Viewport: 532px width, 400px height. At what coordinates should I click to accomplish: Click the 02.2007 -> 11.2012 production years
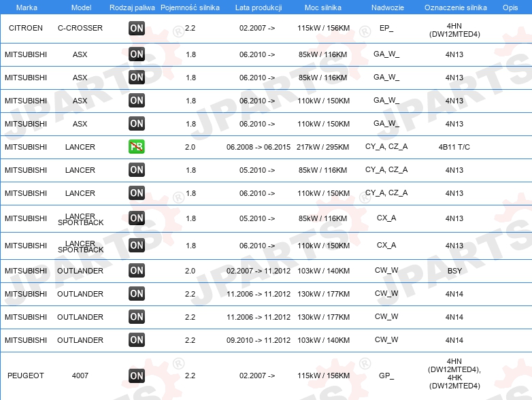(x=259, y=271)
